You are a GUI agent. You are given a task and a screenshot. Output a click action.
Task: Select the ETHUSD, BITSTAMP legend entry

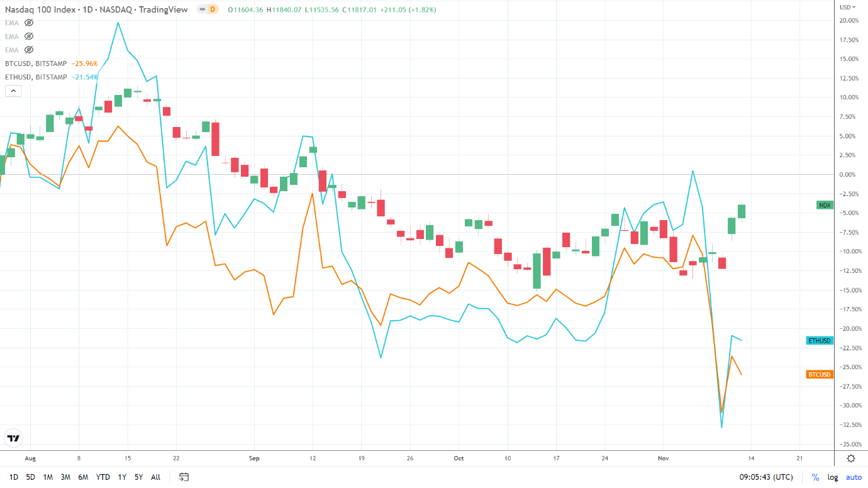(x=36, y=77)
